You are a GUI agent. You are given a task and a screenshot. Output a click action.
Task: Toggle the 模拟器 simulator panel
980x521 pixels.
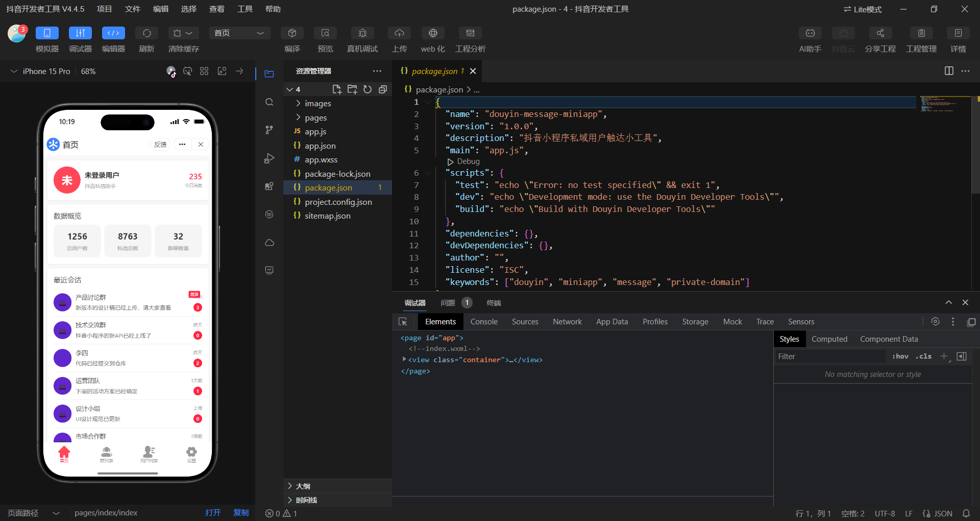47,33
